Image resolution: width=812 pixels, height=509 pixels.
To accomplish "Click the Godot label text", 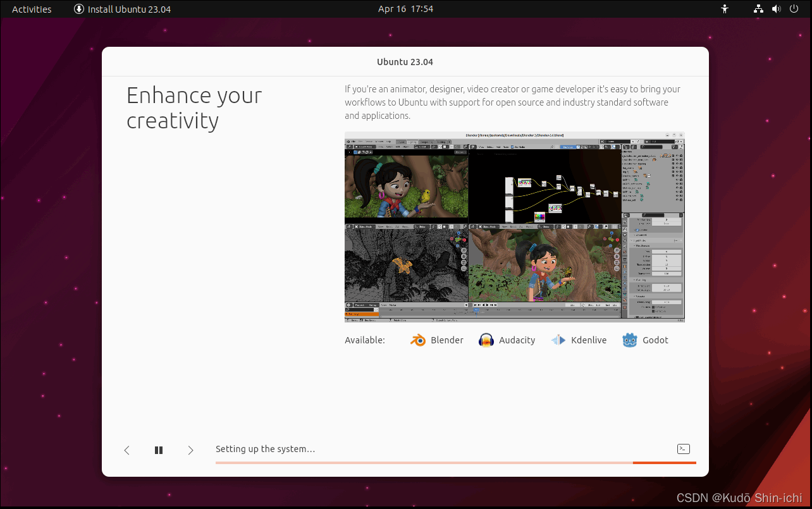I will click(x=655, y=340).
